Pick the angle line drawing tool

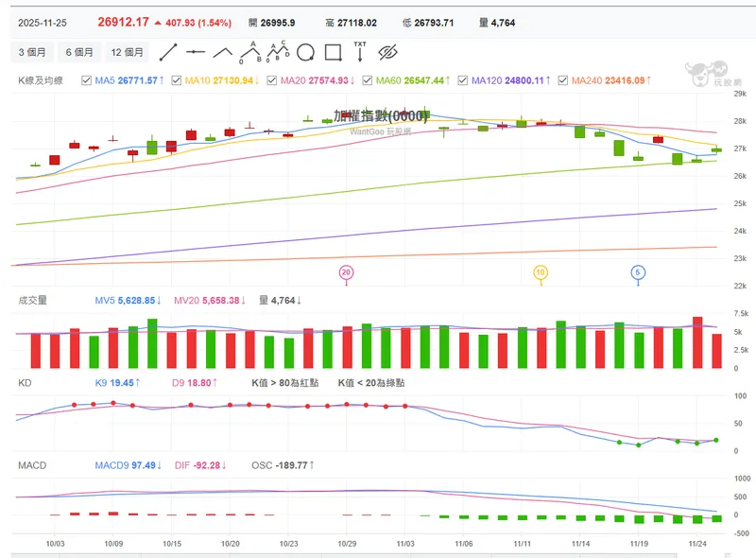tap(223, 52)
